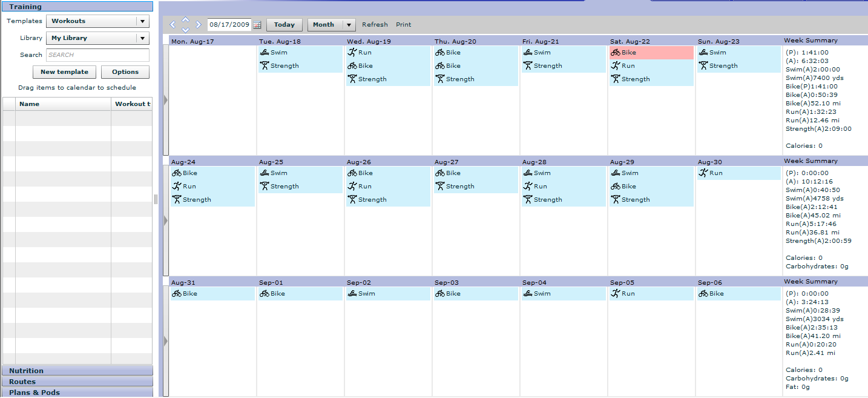Open the red Bike workout on Aug-22

coord(651,53)
